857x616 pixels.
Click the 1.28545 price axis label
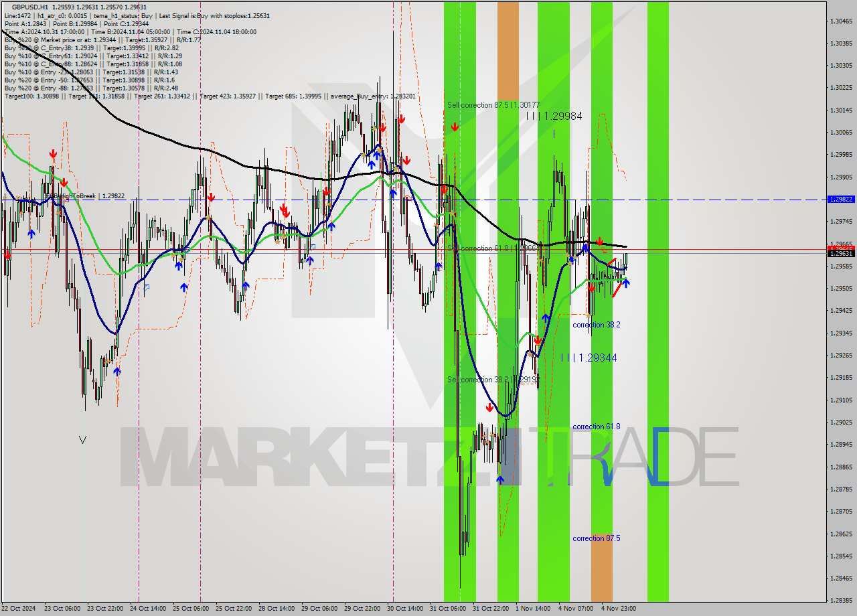tap(841, 556)
